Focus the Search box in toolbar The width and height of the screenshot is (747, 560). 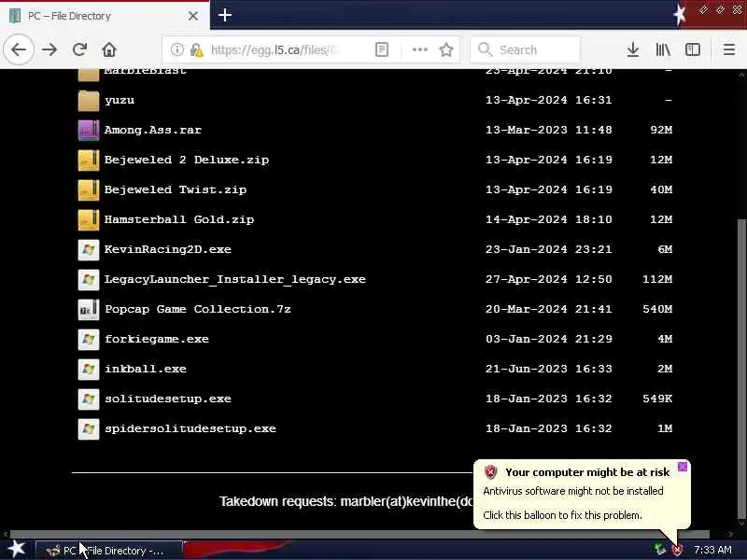point(525,49)
